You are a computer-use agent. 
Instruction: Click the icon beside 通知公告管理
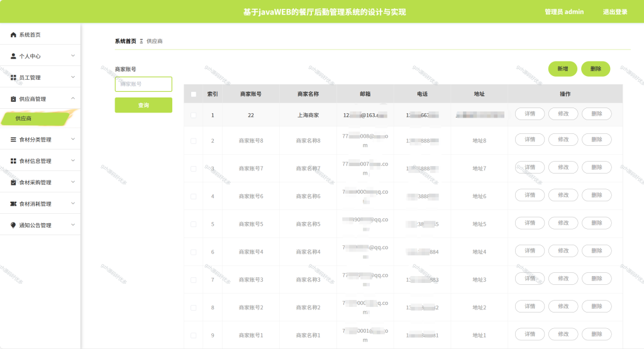(x=13, y=225)
